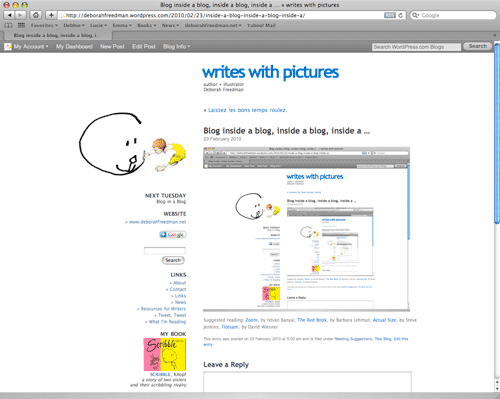Expand deborahfreedman.net bookmarks folder
500x399 pixels.
click(213, 25)
